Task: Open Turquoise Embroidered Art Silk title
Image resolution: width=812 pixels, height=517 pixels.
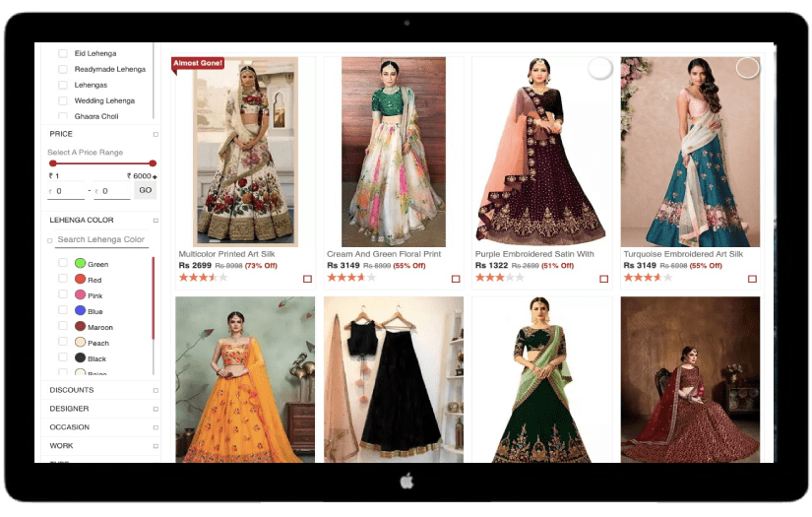Action: coord(683,254)
